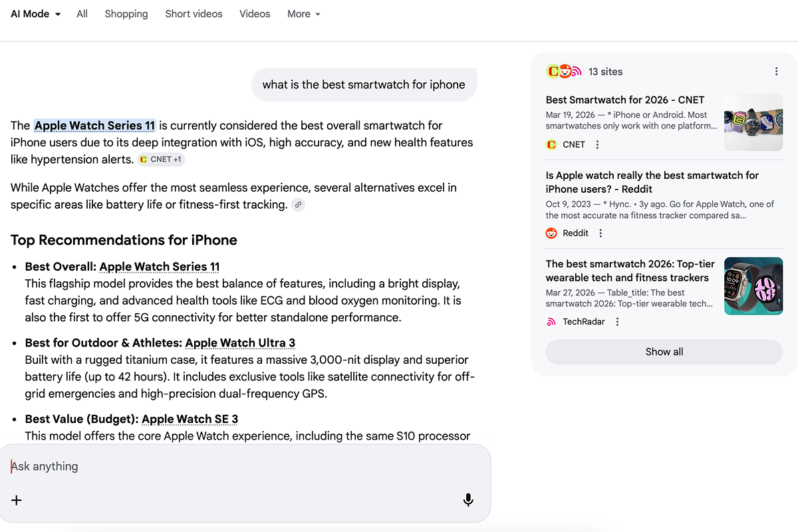Switch to the All tab
The width and height of the screenshot is (798, 532).
coord(82,13)
